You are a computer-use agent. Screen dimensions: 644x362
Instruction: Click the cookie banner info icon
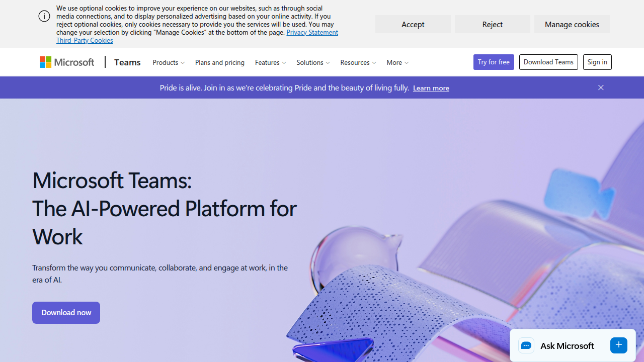coord(44,16)
